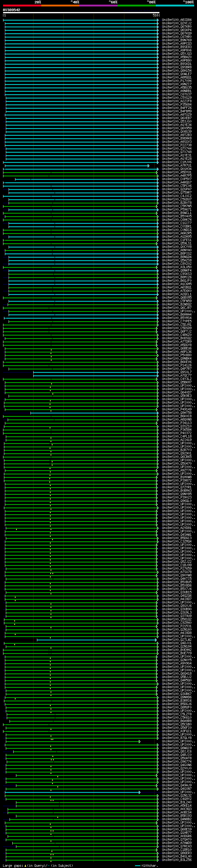
Task: Click the green ~80% identity legend segment
Action: point(137,6)
